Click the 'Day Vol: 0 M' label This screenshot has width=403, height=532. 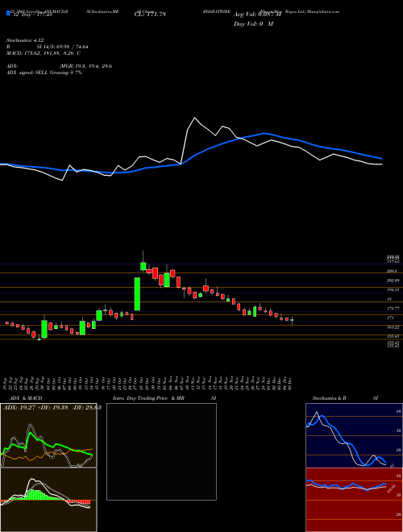coord(253,24)
